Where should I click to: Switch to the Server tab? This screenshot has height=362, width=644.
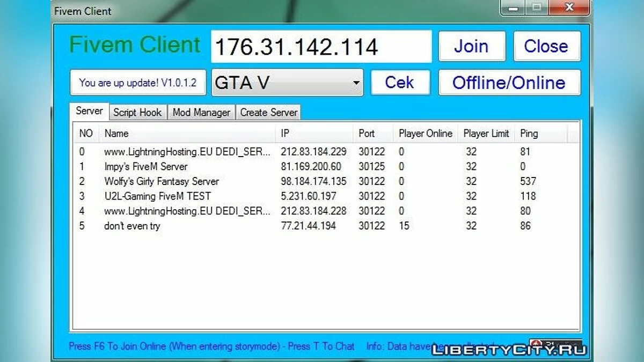(x=89, y=111)
